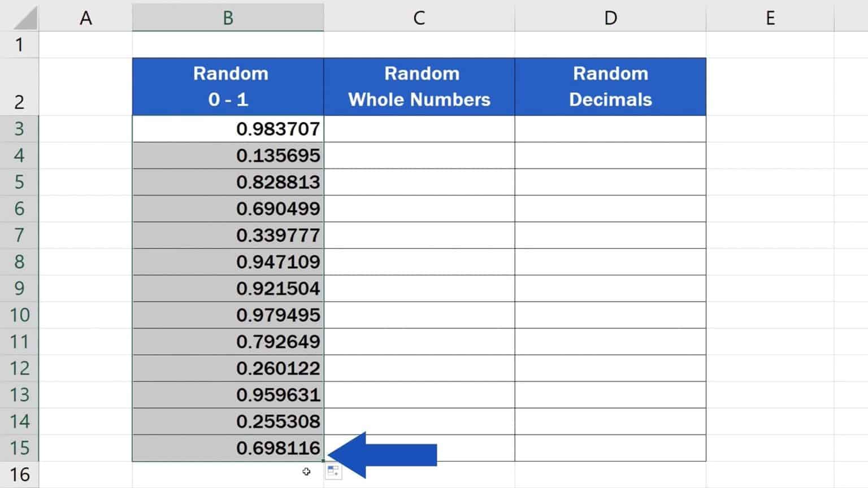Click the "Random Decimals" header cell
The image size is (868, 488).
610,86
